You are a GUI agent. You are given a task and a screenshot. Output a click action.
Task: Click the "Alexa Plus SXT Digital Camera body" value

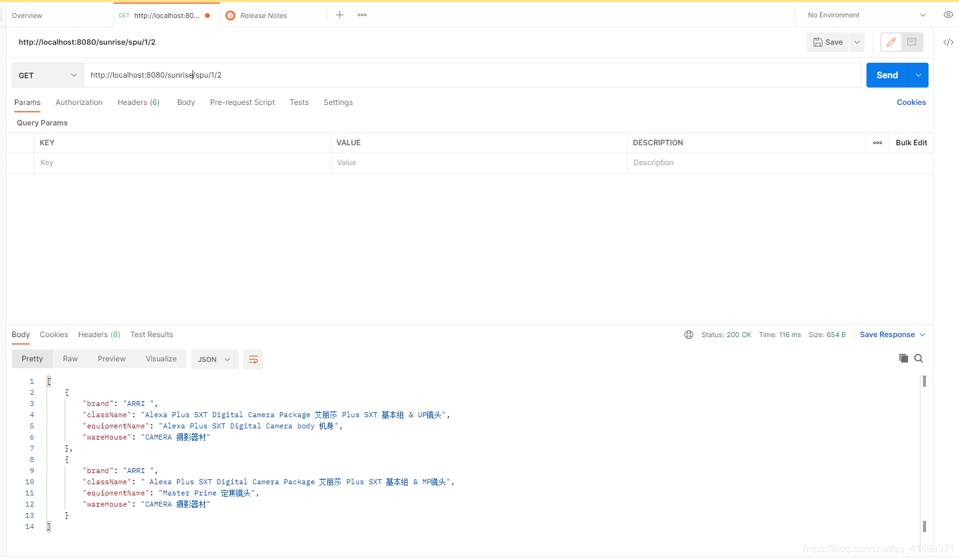(249, 426)
